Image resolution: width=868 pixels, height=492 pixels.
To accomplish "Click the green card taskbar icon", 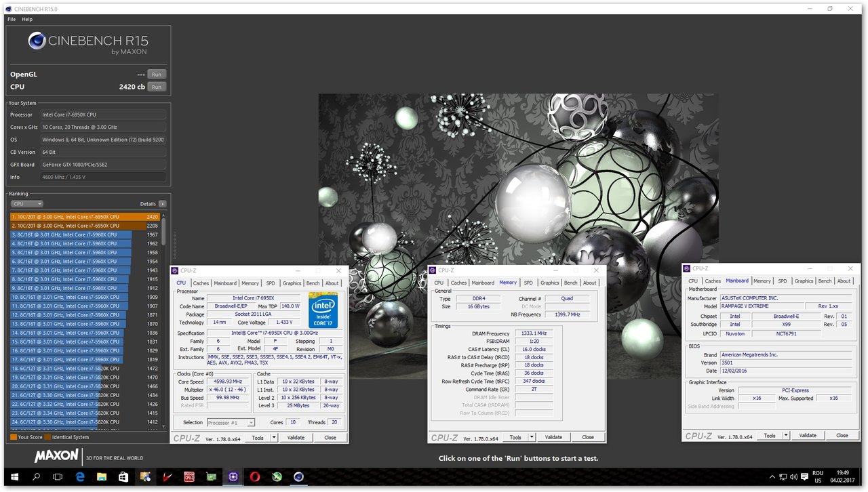I will coord(211,477).
